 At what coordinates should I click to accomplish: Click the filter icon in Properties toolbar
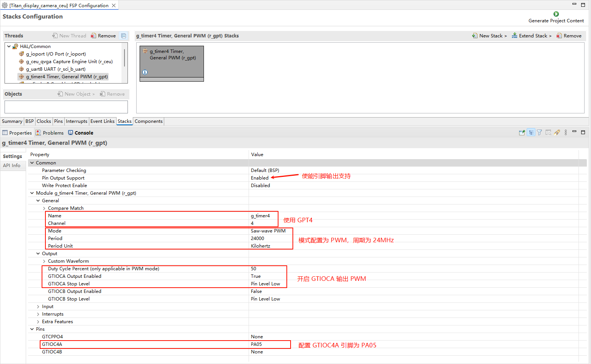540,133
